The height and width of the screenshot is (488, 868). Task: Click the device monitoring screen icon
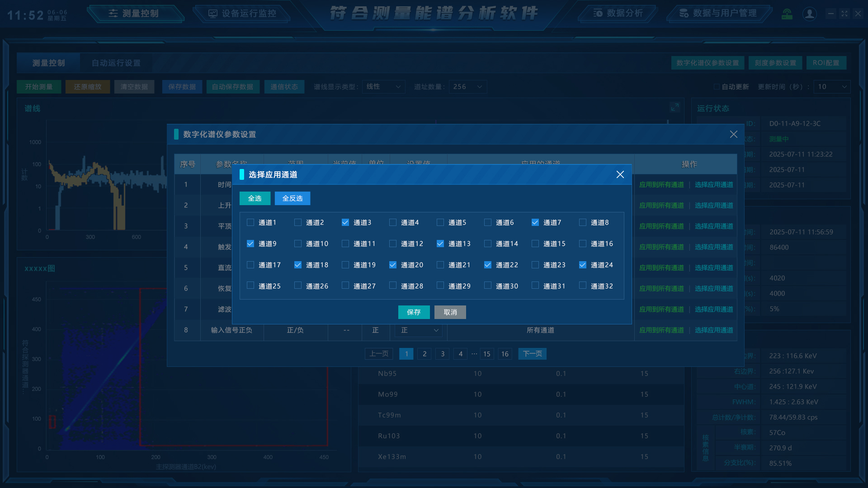(212, 14)
